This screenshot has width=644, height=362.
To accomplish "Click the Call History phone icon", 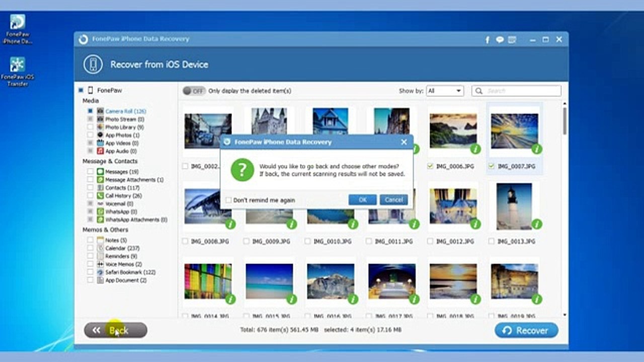I will click(100, 196).
